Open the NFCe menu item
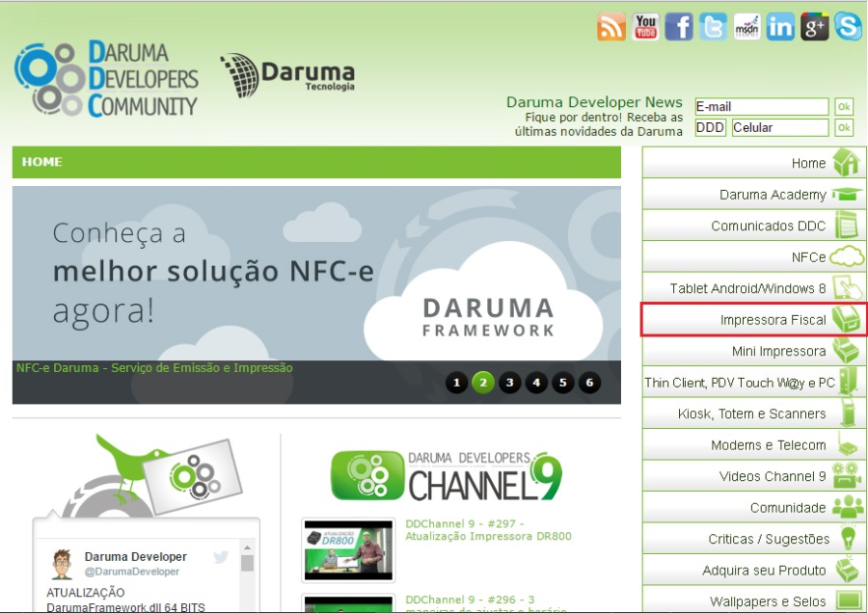This screenshot has width=868, height=613. pos(754,256)
